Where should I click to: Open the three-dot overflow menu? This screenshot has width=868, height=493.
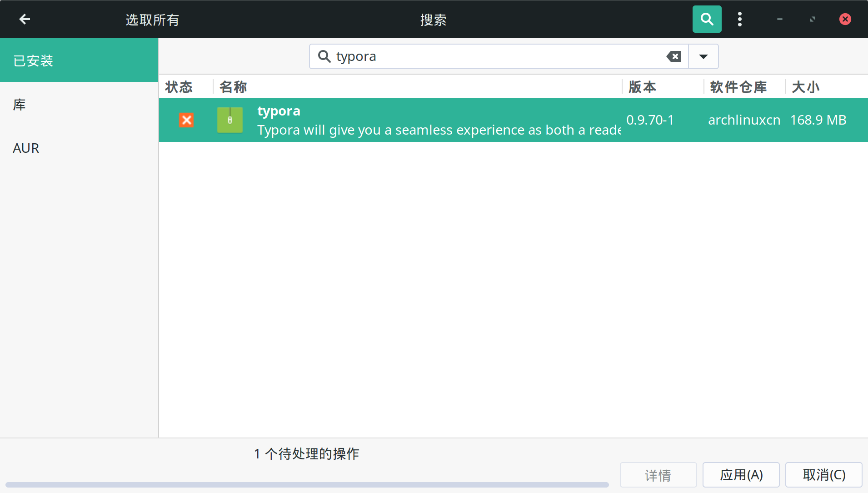[x=740, y=19]
